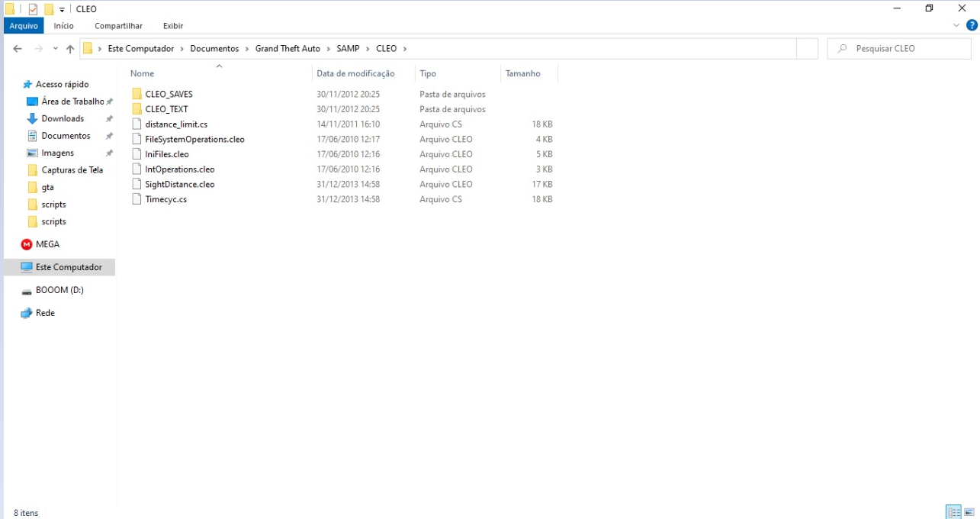This screenshot has height=519, width=980.
Task: Select the CLEO_SAVES folder name
Action: coord(169,94)
